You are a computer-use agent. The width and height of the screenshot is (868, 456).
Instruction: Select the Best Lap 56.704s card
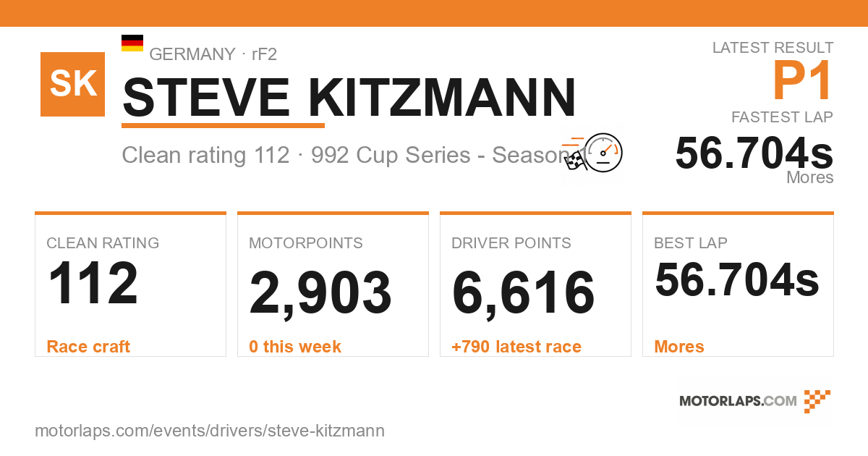click(738, 284)
